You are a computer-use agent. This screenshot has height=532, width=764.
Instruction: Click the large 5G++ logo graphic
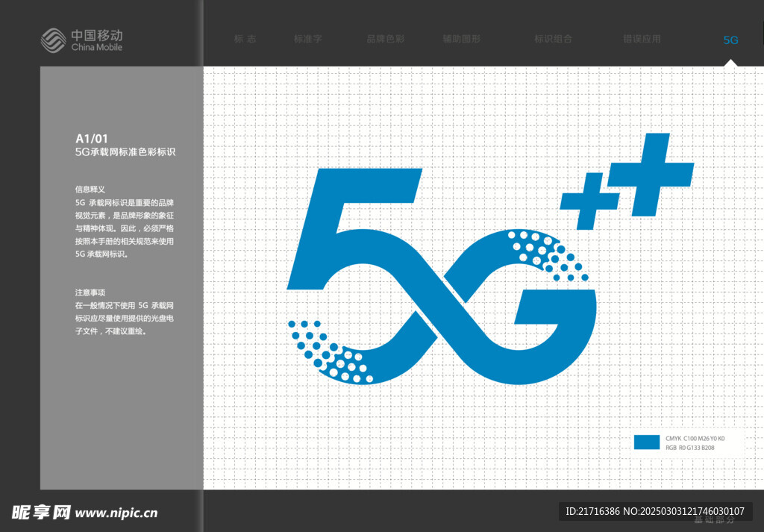(489, 259)
